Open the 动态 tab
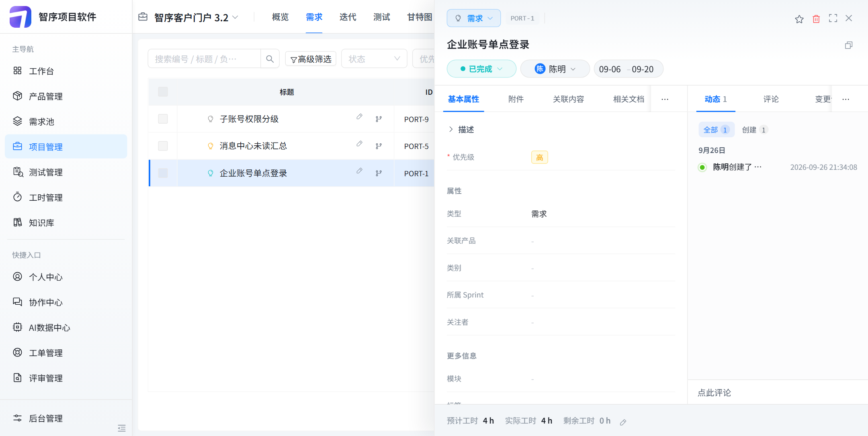Screen dimensions: 868x436 715,99
